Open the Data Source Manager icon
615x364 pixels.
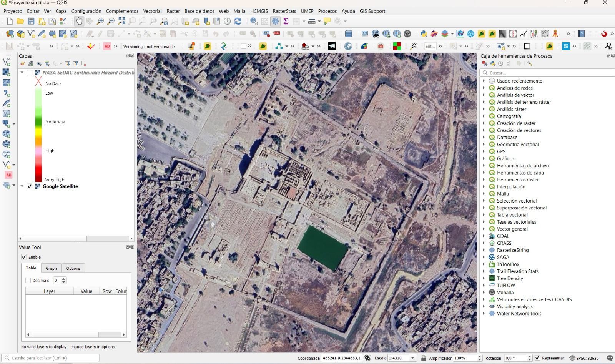[10, 34]
